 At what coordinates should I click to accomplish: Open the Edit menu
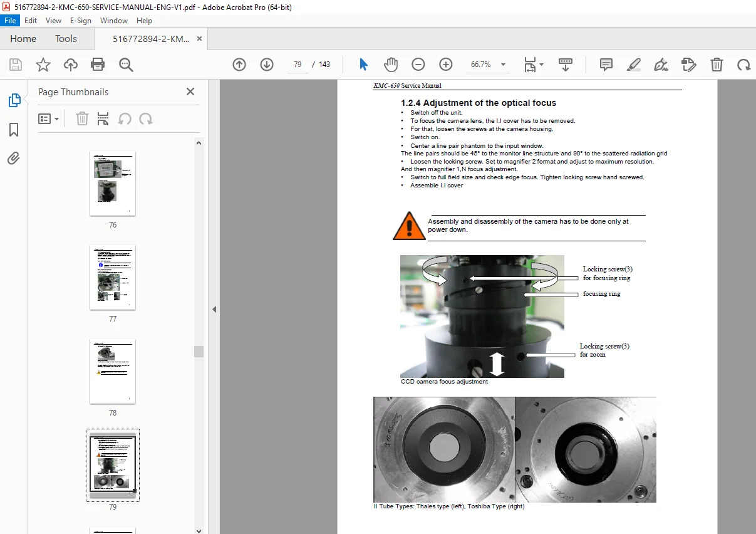(31, 20)
